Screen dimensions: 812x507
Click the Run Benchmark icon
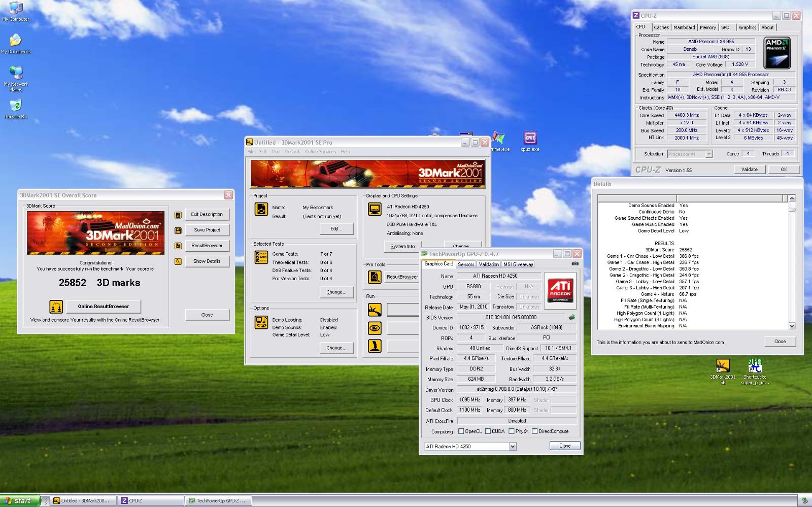(x=375, y=310)
